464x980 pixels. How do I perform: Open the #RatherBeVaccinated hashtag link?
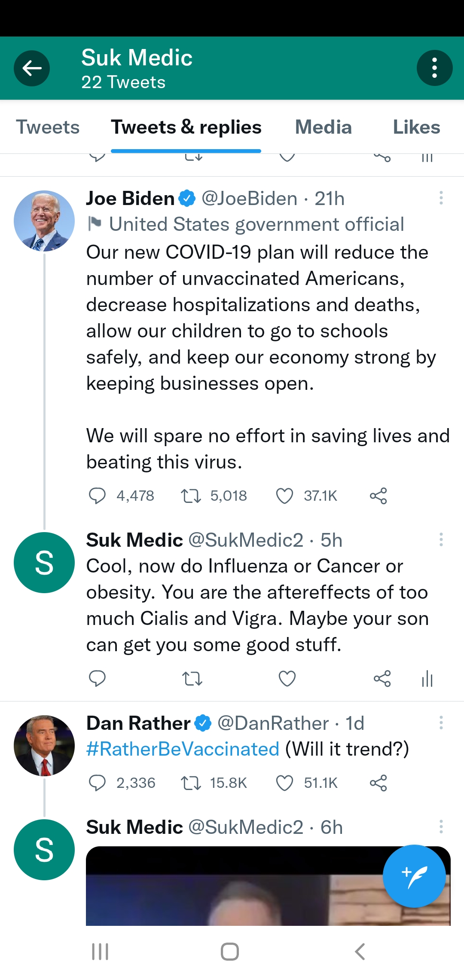pos(183,749)
